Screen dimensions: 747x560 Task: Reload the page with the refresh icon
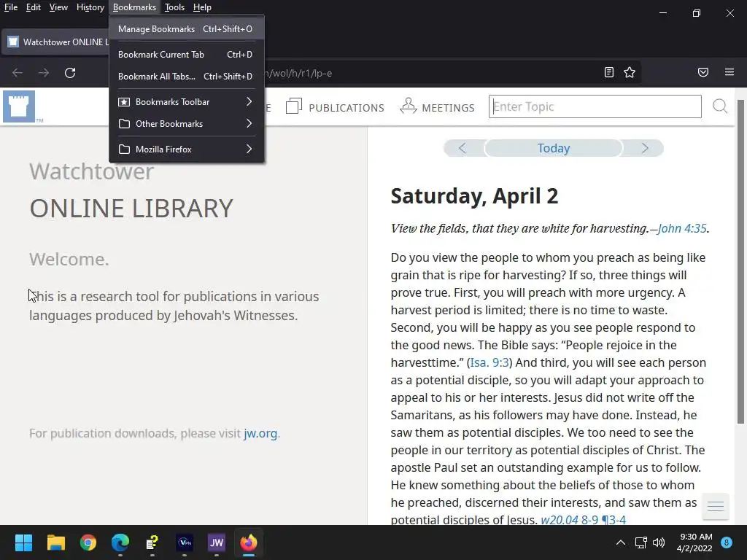point(70,73)
